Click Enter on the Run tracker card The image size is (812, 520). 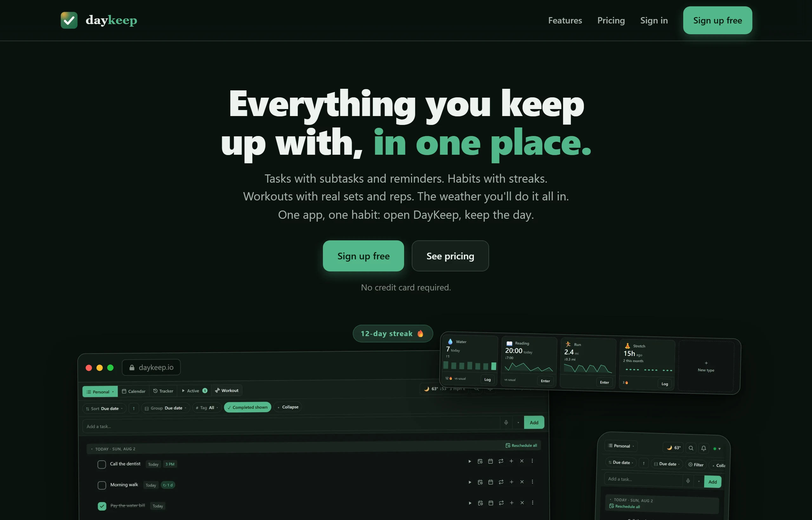(604, 382)
